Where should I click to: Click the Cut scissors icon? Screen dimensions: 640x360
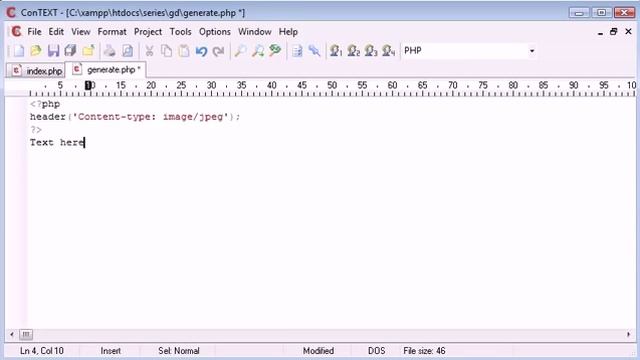click(149, 51)
